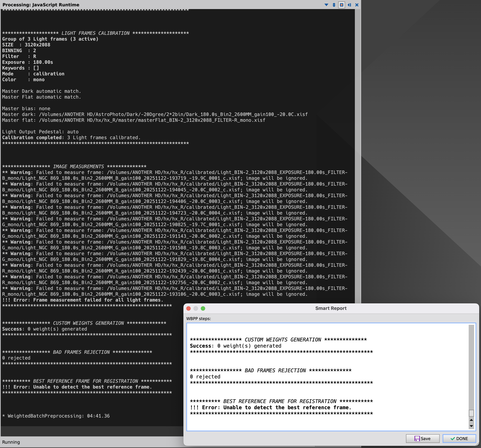Click the Frame measurement failed error line
The width and height of the screenshot is (481, 448).
83,300
